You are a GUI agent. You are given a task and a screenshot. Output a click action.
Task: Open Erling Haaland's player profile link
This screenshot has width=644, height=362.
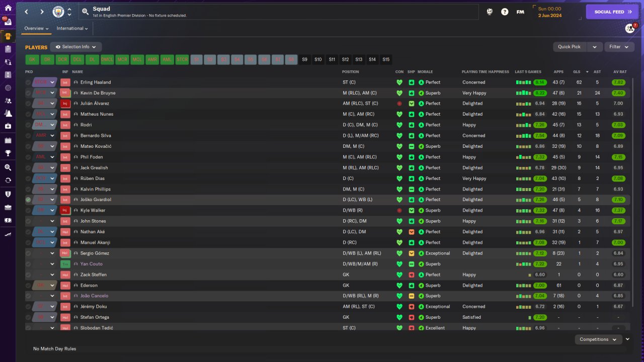click(96, 82)
